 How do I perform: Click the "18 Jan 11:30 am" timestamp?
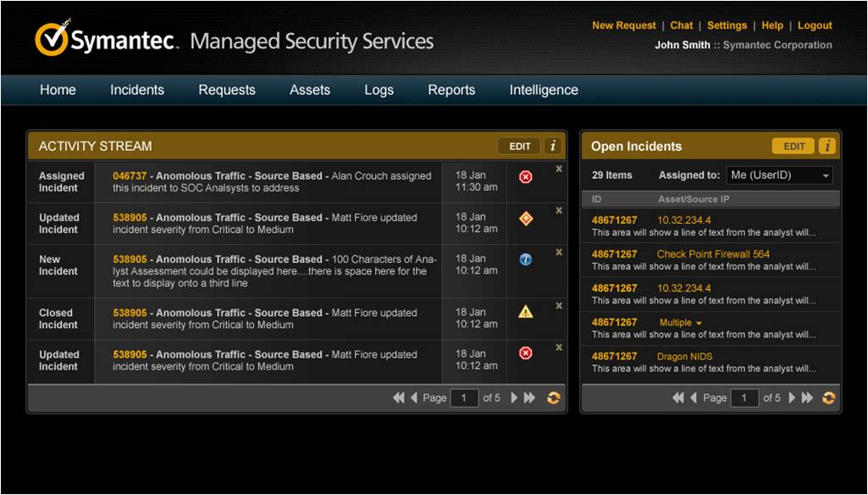point(476,181)
